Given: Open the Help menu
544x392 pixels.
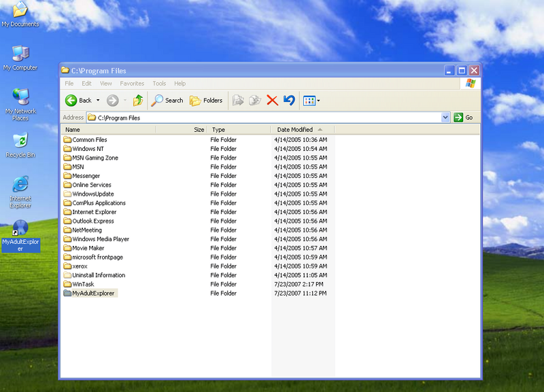Looking at the screenshot, I should click(x=180, y=84).
